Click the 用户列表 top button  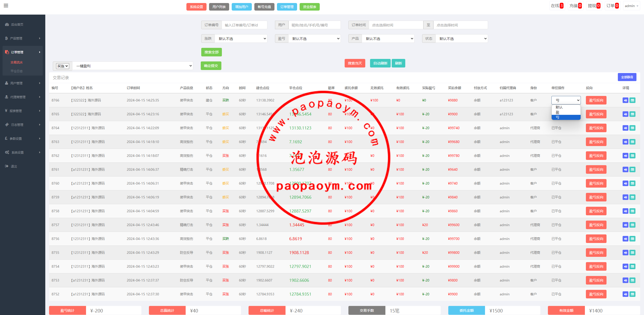(219, 7)
